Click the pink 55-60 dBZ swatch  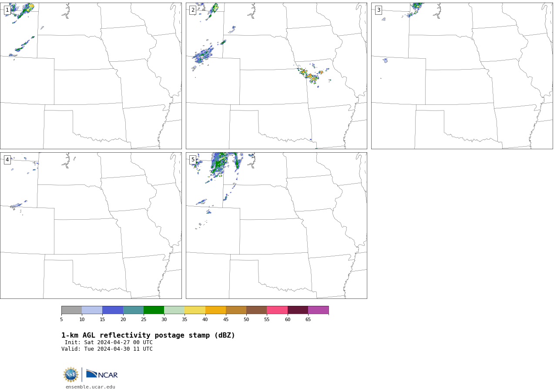(277, 310)
